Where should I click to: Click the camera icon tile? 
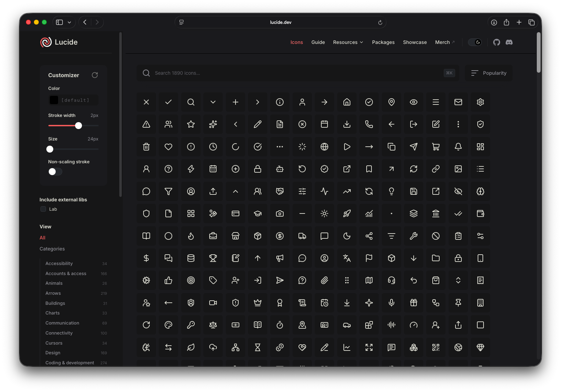pos(280,213)
